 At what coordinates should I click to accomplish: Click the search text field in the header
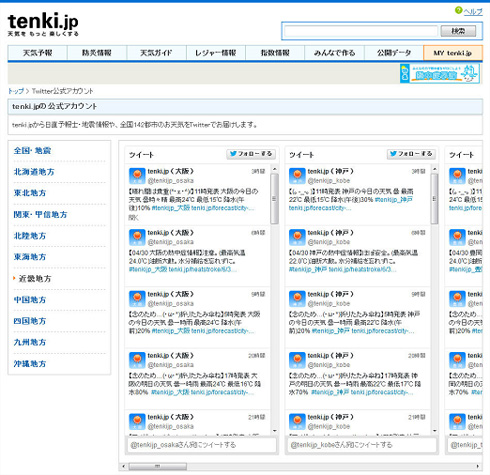point(361,31)
